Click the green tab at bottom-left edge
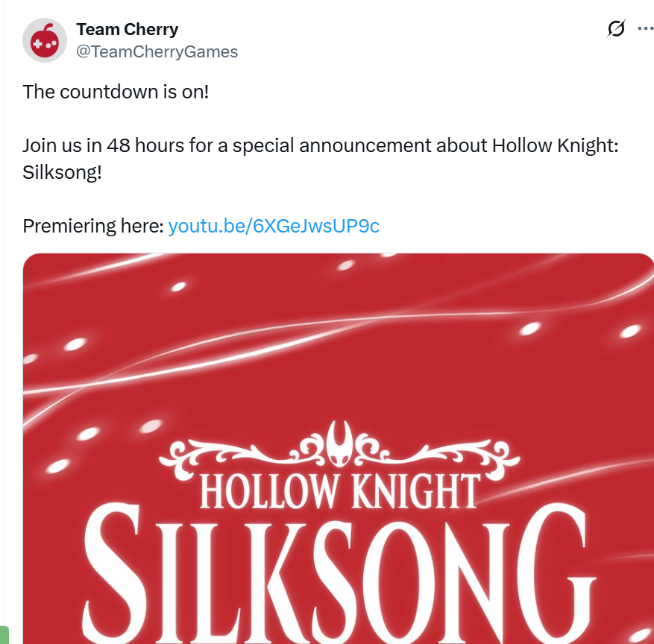Viewport: 654px width, 644px height. (4, 635)
